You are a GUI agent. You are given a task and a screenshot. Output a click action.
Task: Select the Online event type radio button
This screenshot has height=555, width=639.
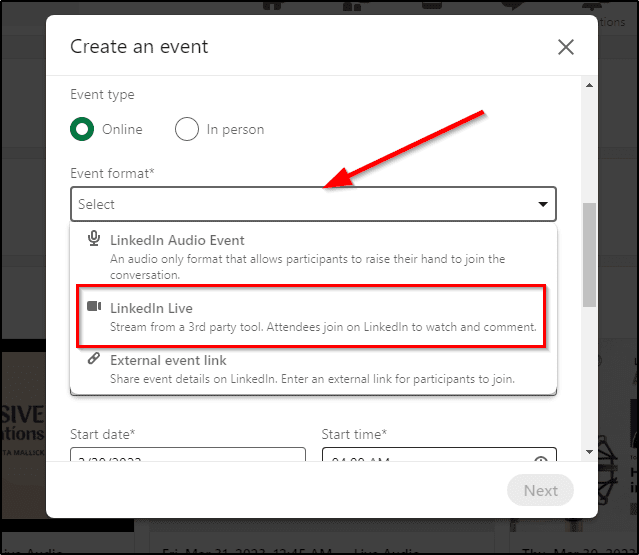[x=82, y=129]
